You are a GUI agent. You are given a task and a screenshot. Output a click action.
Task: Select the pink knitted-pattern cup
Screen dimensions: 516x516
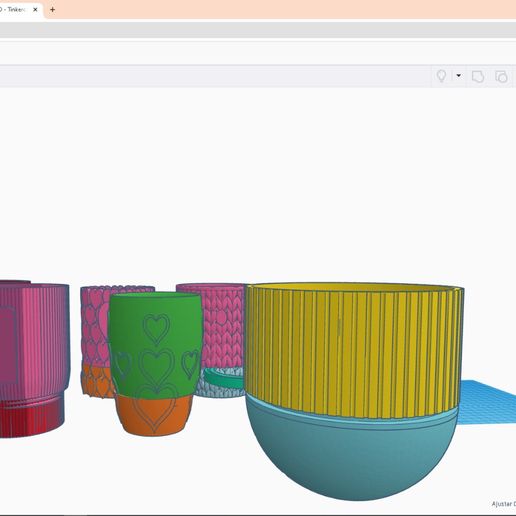(x=223, y=327)
